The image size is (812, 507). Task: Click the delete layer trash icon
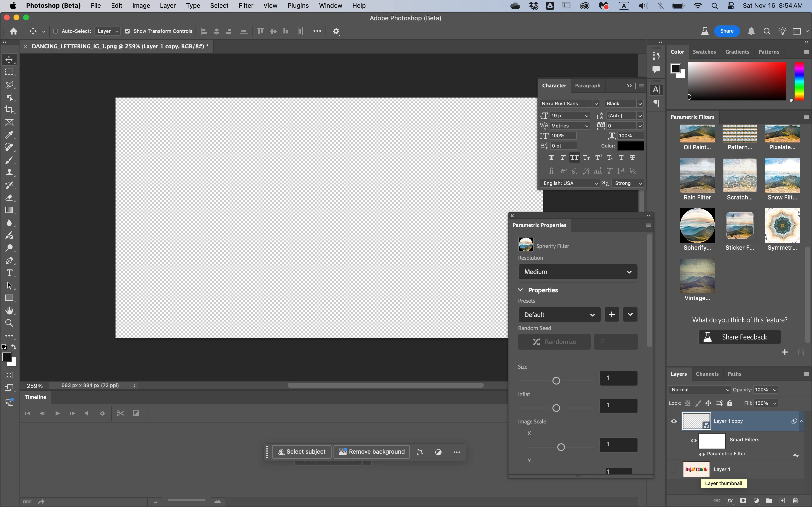(x=795, y=501)
